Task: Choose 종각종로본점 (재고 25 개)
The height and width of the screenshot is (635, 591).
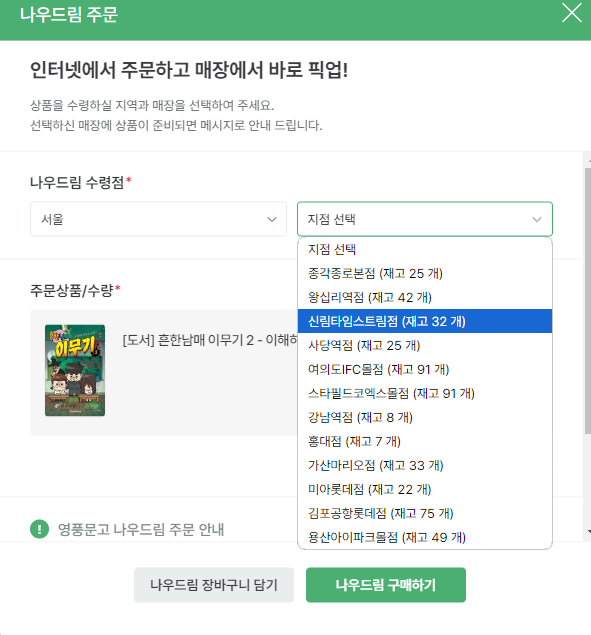Action: pyautogui.click(x=425, y=273)
